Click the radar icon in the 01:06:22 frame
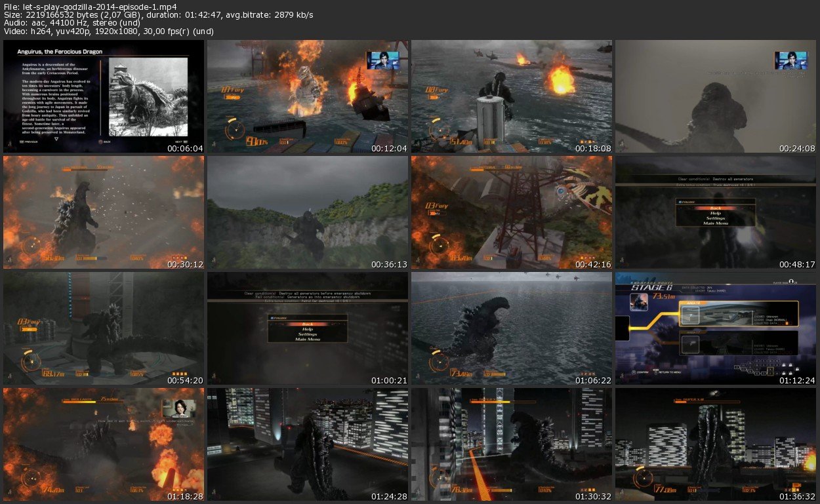This screenshot has height=504, width=820. 438,361
